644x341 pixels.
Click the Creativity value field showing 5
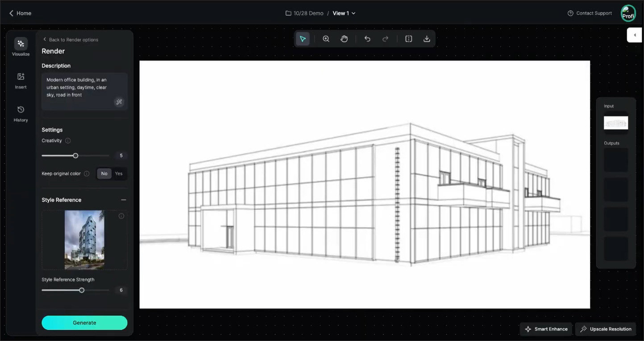(x=121, y=156)
